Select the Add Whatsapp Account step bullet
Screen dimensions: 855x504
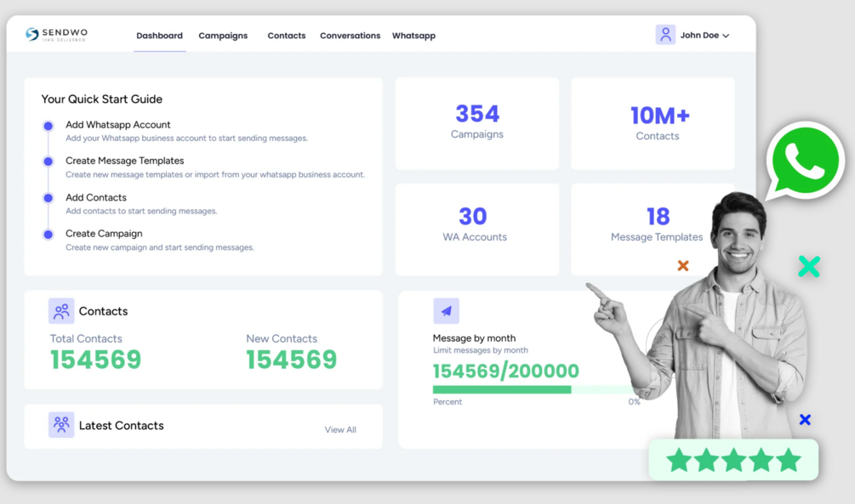(x=48, y=126)
